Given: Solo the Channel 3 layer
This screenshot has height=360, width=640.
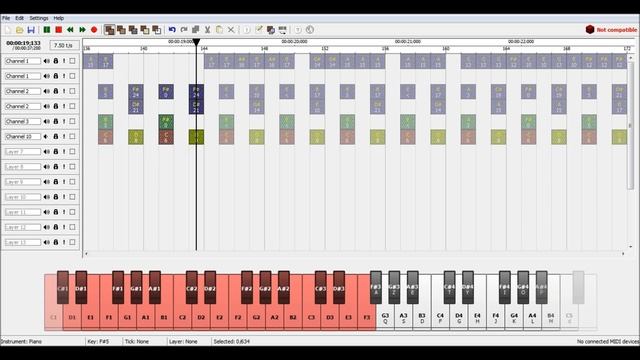Looking at the screenshot, I should [64, 121].
